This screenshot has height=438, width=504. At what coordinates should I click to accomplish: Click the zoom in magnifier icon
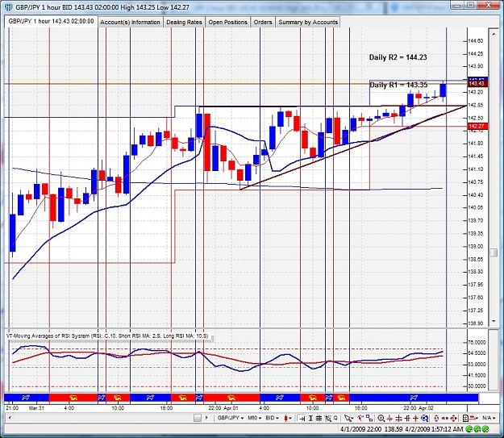[381, 418]
